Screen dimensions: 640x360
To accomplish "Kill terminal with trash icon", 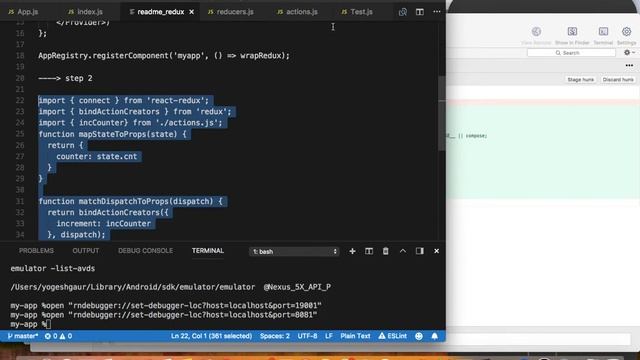I will pos(385,251).
